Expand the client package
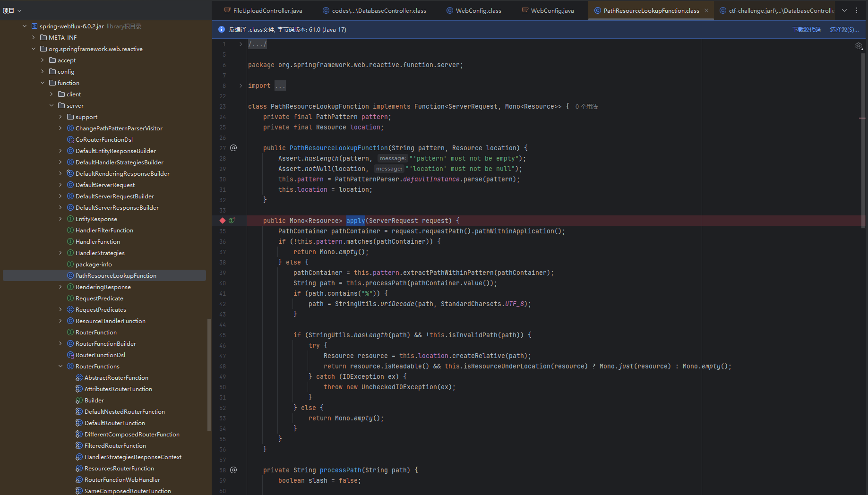 point(52,94)
